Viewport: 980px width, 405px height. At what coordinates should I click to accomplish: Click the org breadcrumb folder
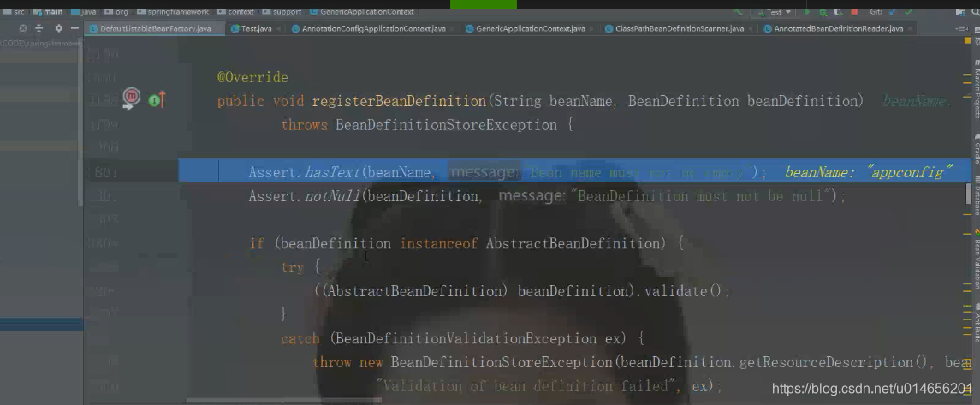[x=116, y=12]
